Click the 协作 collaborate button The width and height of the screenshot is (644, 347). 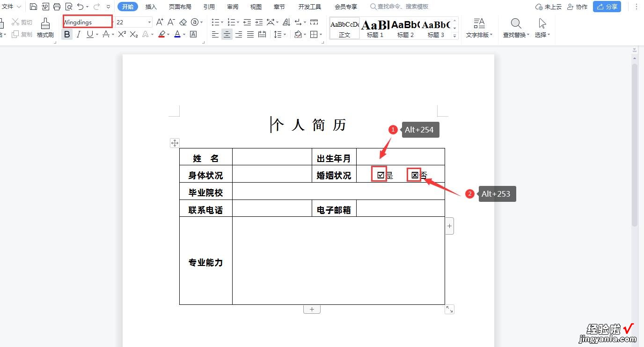[577, 7]
